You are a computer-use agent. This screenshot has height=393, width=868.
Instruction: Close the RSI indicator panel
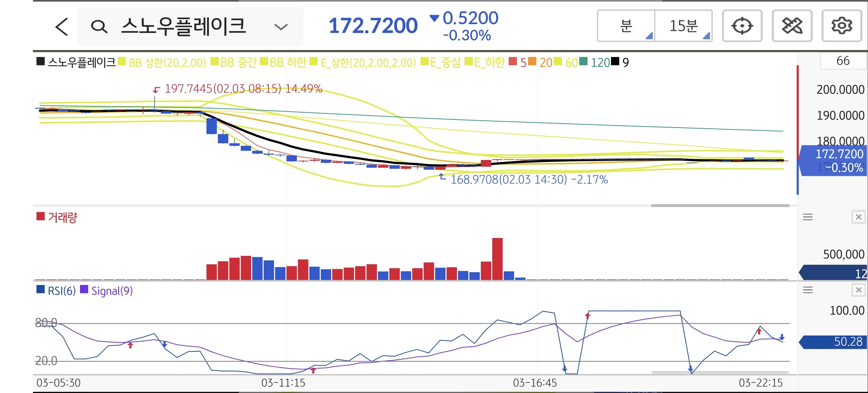click(858, 290)
